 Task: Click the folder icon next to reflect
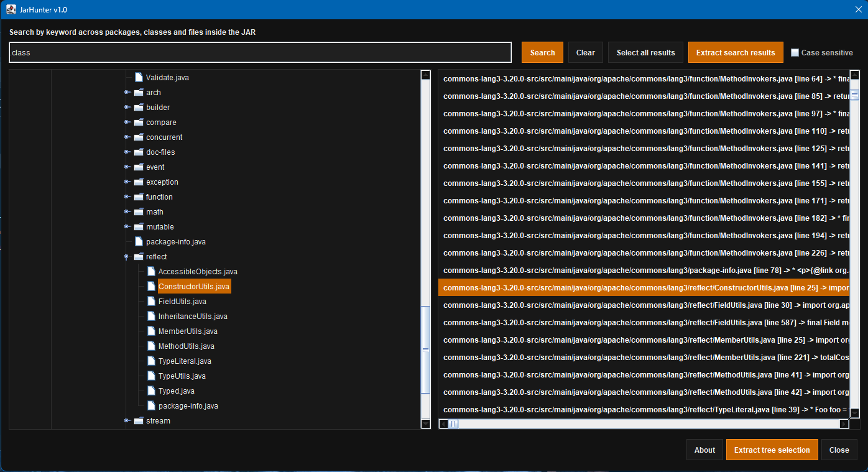coord(138,257)
